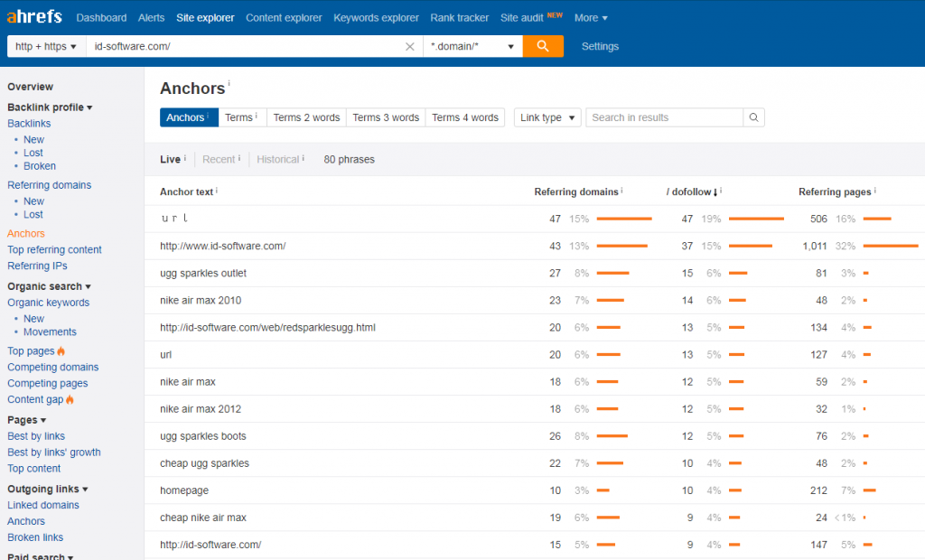Screen dimensions: 925x560
Task: Switch to the Terms 3 words tab
Action: tap(386, 117)
